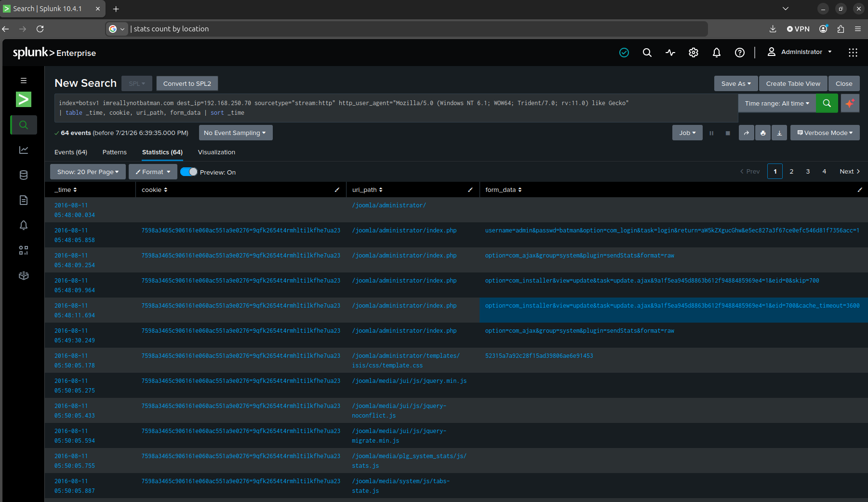Click the Convert to SPL2 button
Viewport: 868px width, 502px height.
[187, 83]
